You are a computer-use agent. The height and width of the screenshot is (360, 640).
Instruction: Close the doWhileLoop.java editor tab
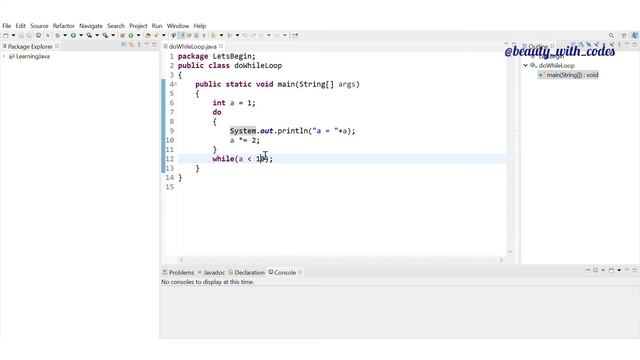pyautogui.click(x=221, y=46)
